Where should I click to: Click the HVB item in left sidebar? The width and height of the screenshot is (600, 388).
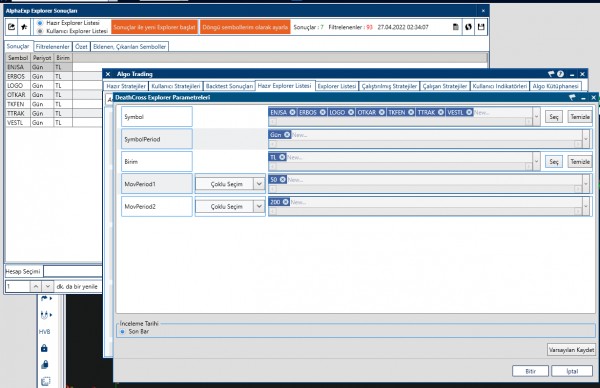click(x=44, y=332)
